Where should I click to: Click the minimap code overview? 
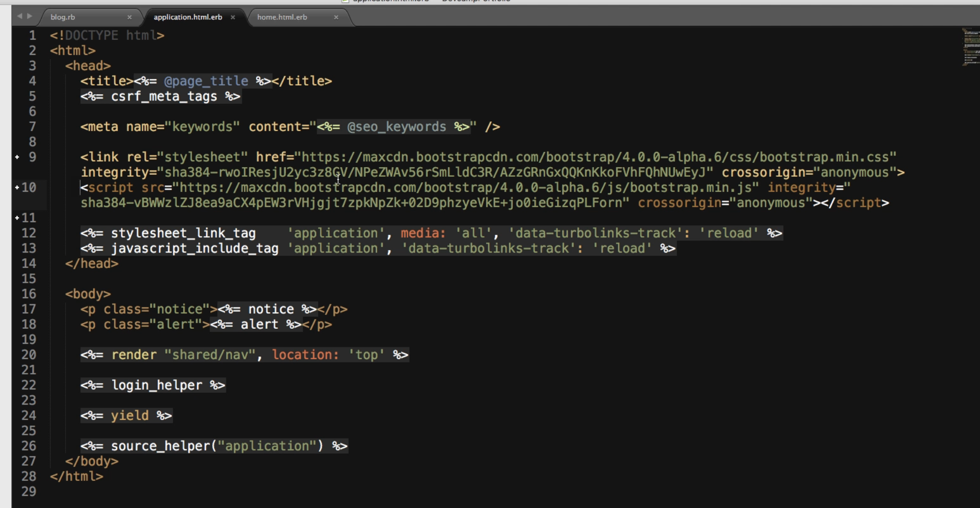point(971,47)
